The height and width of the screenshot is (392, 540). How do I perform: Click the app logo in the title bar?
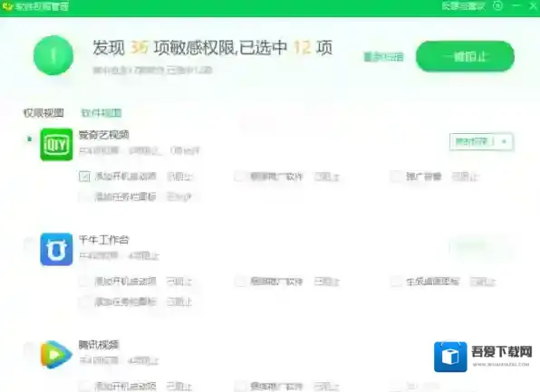tap(7, 6)
